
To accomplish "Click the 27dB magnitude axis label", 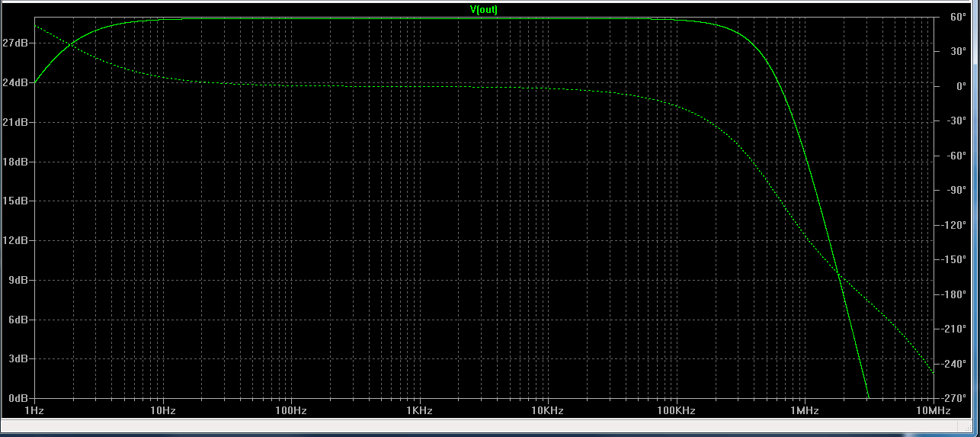I will (15, 43).
